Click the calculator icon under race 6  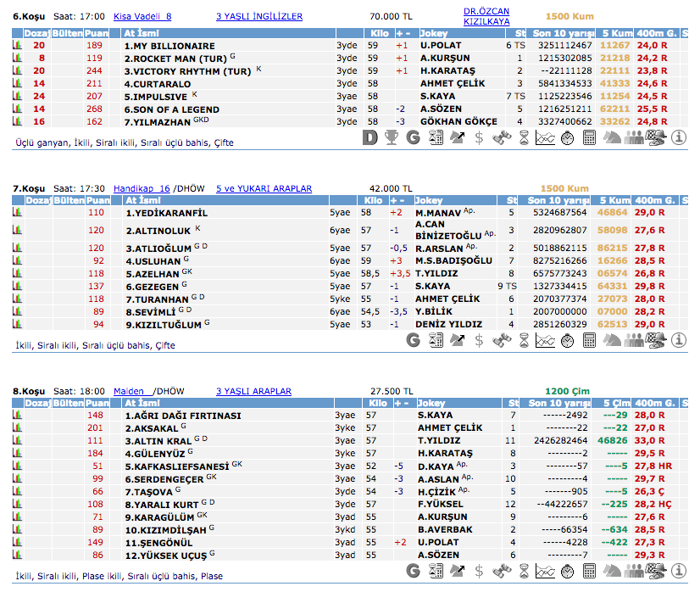[589, 137]
